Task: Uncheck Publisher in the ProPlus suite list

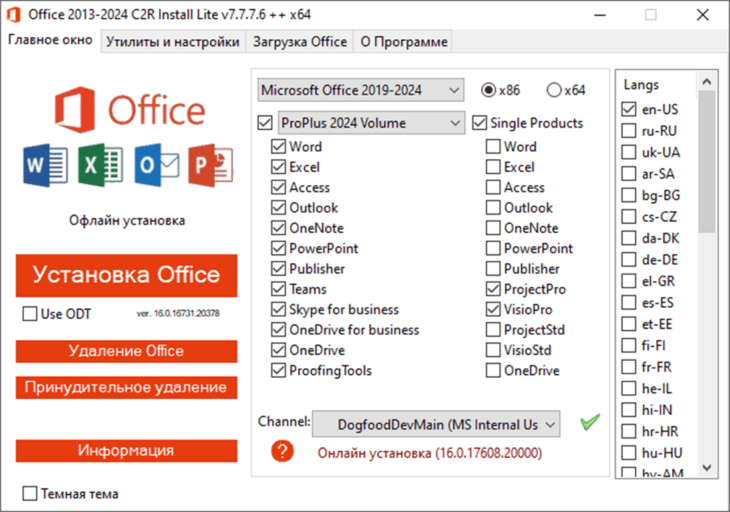Action: [x=278, y=269]
